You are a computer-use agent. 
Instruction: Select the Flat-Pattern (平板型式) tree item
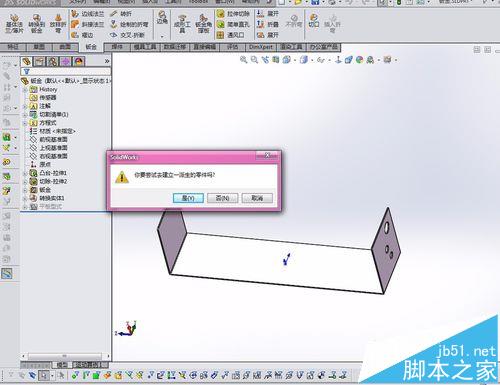[46, 207]
